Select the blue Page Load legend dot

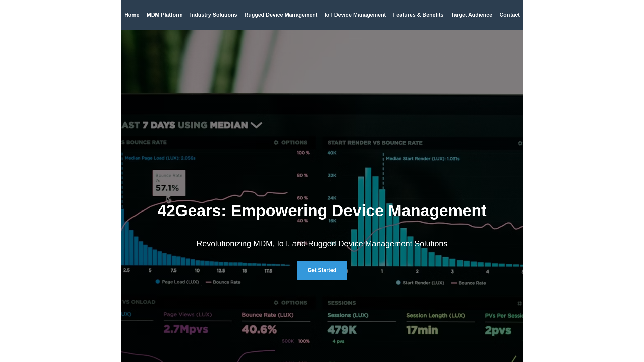coord(158,282)
